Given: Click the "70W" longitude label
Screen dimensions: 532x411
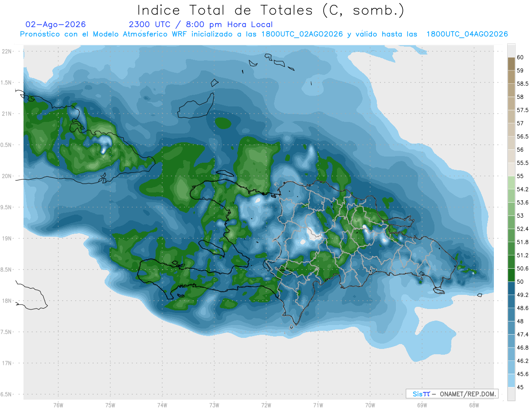Looking at the screenshot, I should coord(370,405).
